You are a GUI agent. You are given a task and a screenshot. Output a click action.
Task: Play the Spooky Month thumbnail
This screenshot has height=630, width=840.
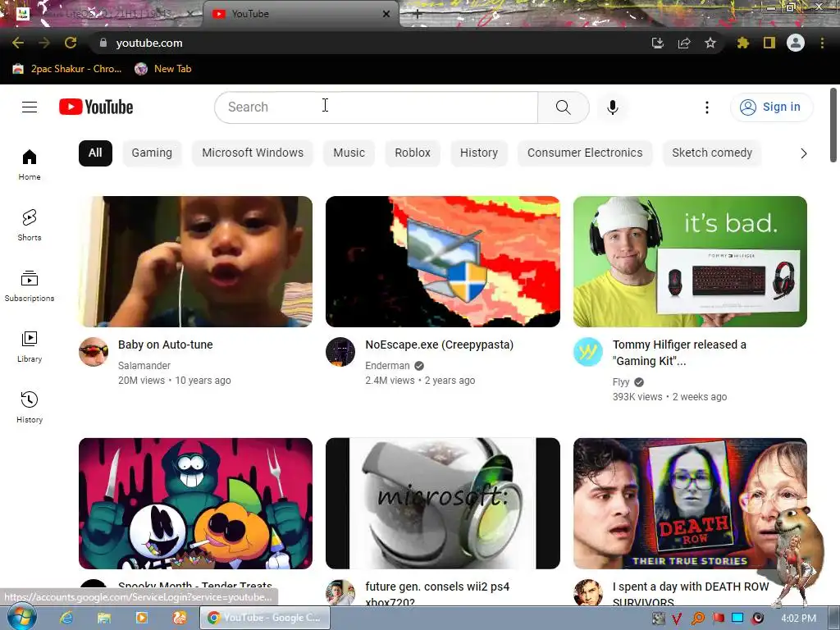coord(195,504)
